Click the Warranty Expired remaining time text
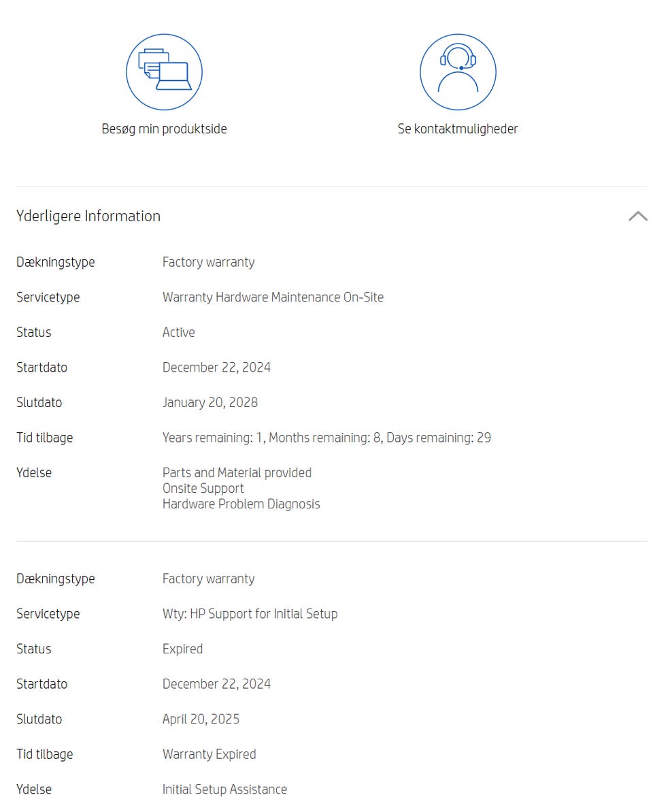Viewport: 653px width, 812px height. (209, 754)
